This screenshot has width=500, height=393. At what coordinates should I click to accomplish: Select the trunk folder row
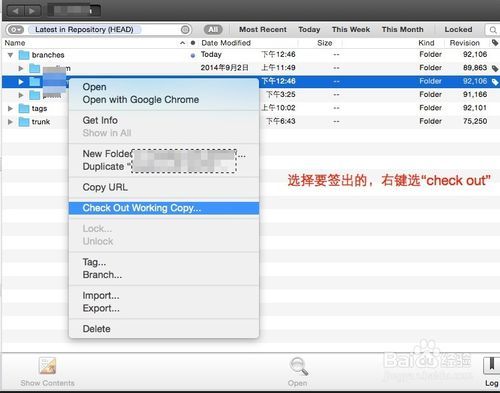250,122
